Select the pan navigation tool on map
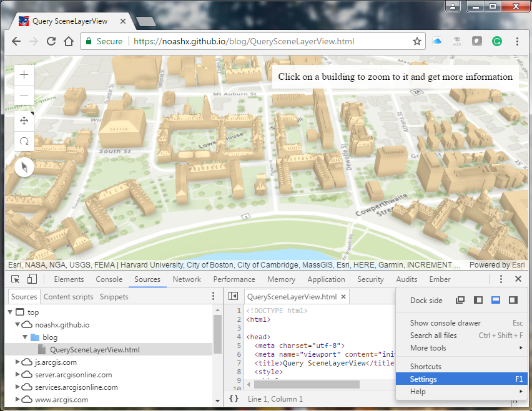Image resolution: width=532 pixels, height=411 pixels. click(x=24, y=120)
